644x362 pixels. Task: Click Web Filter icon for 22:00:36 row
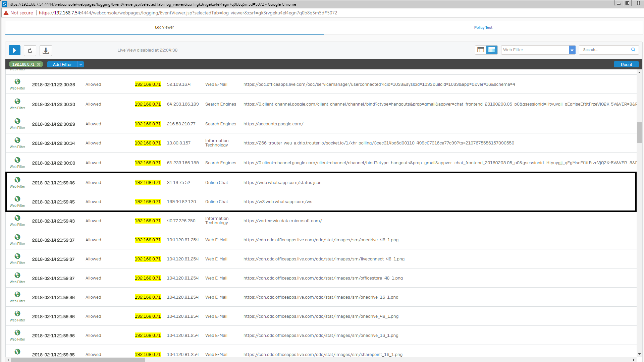17,81
